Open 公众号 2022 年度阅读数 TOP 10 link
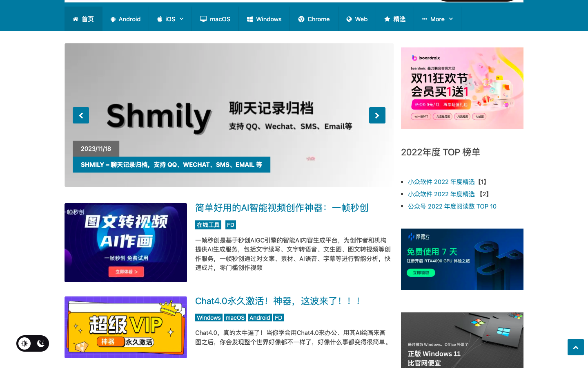 [452, 206]
